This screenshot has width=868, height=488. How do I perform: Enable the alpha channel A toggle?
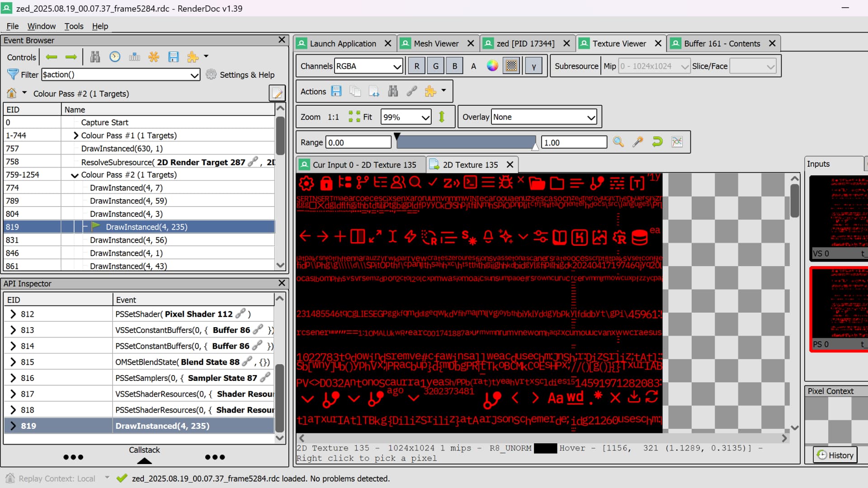pyautogui.click(x=473, y=66)
